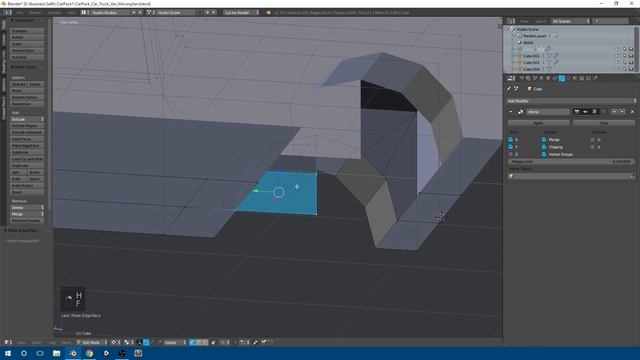Open the Object properties tab icon
Image resolution: width=640 pixels, height=360 pixels.
click(548, 78)
